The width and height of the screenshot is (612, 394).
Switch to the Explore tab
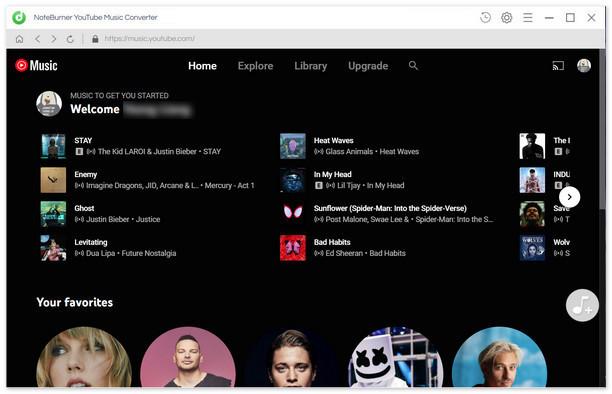click(255, 66)
